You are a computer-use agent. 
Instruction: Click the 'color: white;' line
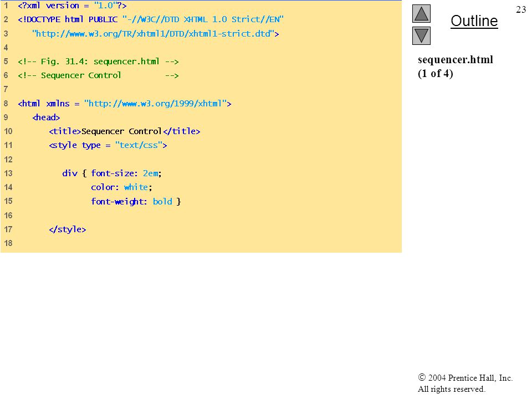point(121,187)
